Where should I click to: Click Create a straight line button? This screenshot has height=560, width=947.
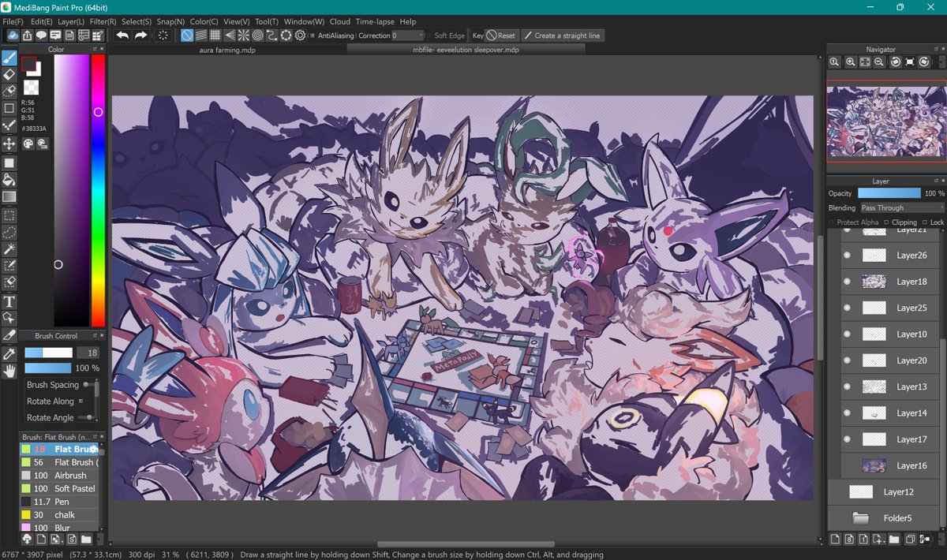click(562, 35)
